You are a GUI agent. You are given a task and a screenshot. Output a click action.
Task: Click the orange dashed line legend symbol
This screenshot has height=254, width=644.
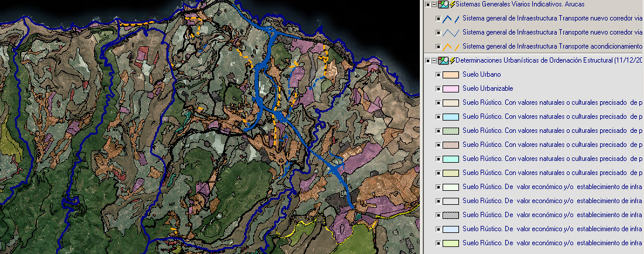click(x=451, y=46)
